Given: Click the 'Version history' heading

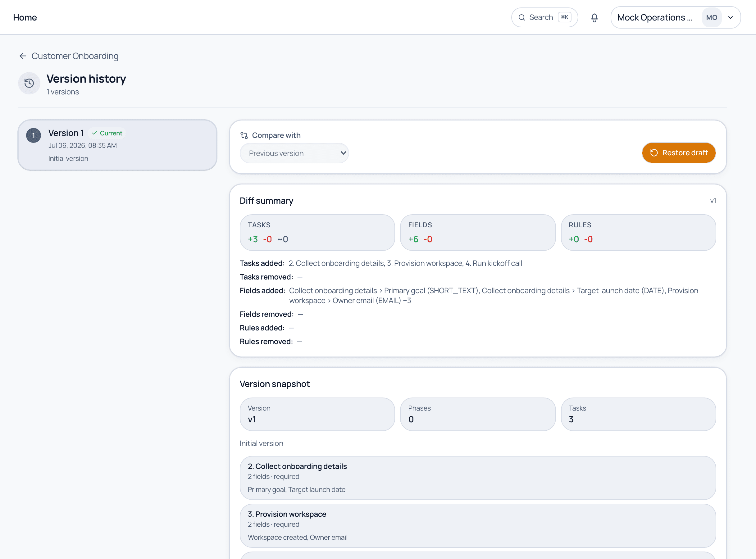Looking at the screenshot, I should (x=86, y=79).
